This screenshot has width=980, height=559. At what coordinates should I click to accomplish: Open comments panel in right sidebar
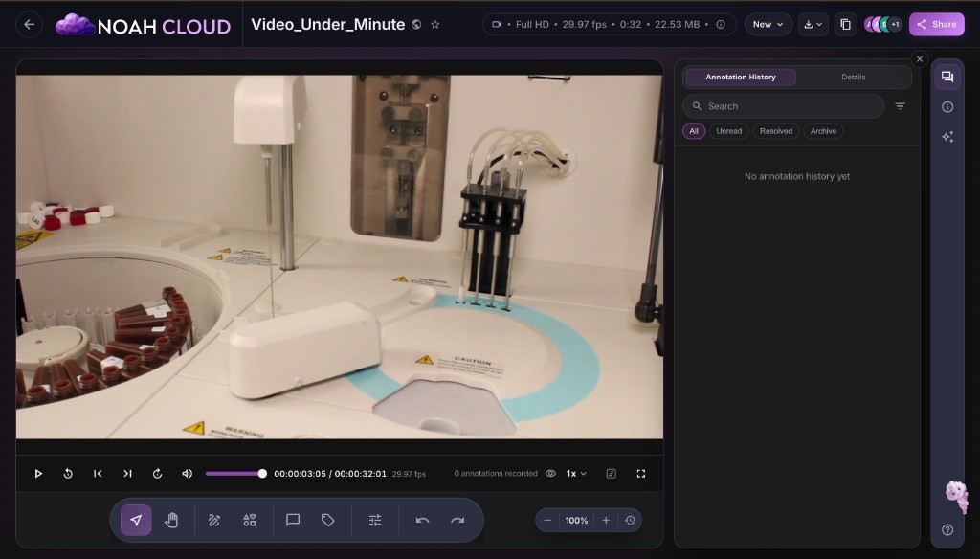(947, 77)
